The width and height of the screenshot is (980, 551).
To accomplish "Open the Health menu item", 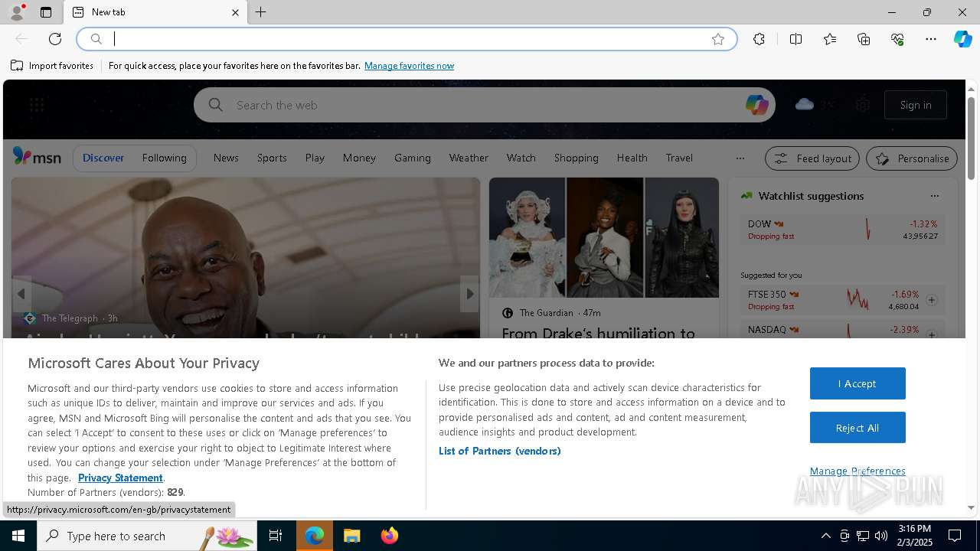I will (x=632, y=158).
